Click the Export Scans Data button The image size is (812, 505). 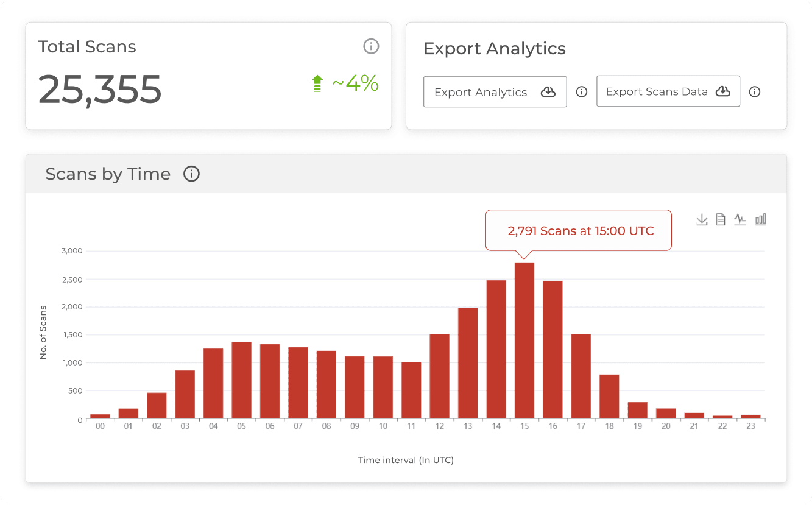[x=668, y=91]
